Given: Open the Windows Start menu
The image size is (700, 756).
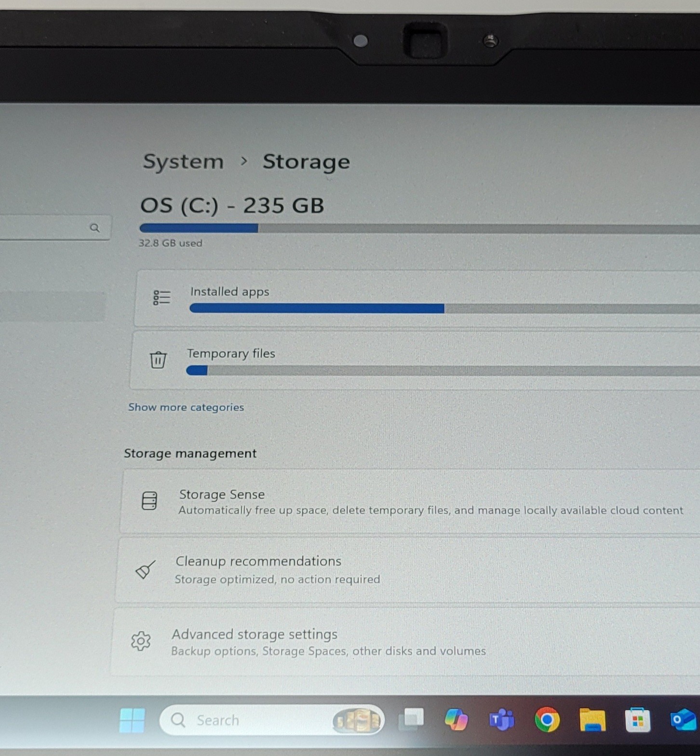Looking at the screenshot, I should coord(132,720).
